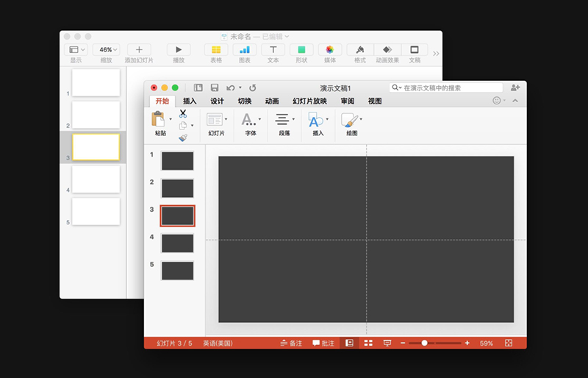Click the 绘图 drawing icon
This screenshot has width=588, height=378.
point(350,119)
